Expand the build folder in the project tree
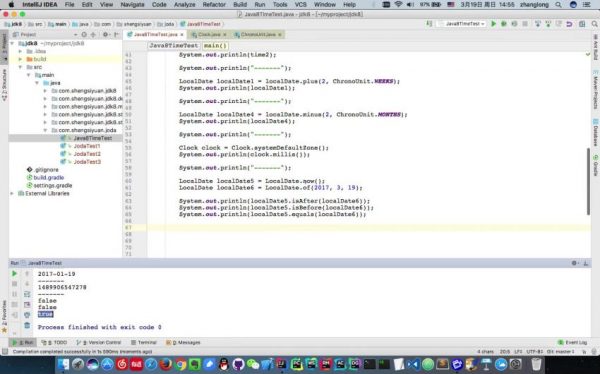Screen dimensions: 600x374 pyautogui.click(x=20, y=59)
